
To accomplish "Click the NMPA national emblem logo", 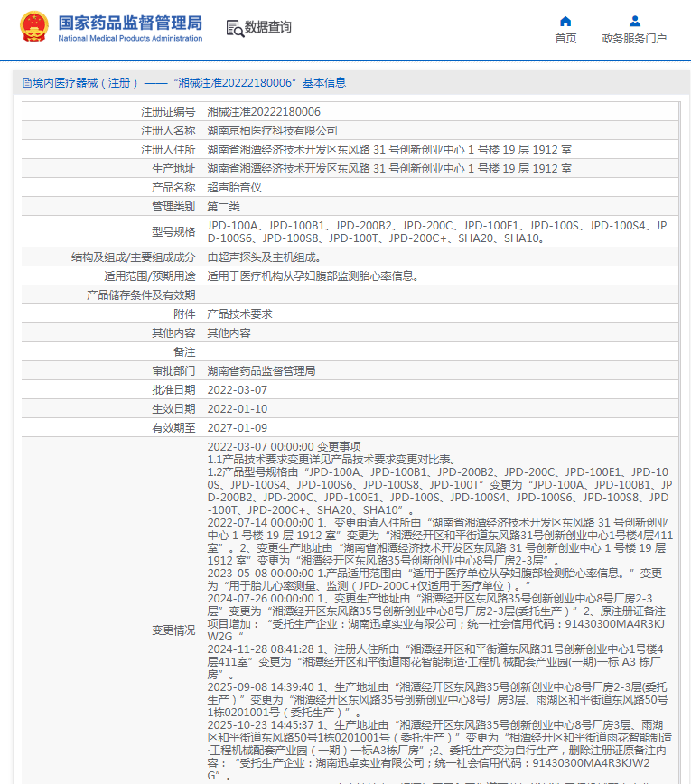I will 33,27.
